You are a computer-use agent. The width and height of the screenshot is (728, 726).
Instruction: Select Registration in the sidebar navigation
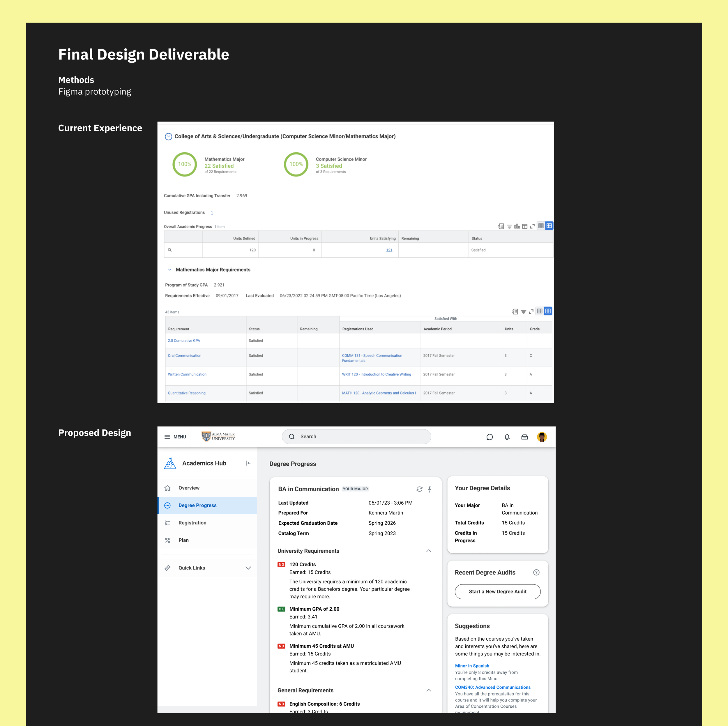click(192, 522)
